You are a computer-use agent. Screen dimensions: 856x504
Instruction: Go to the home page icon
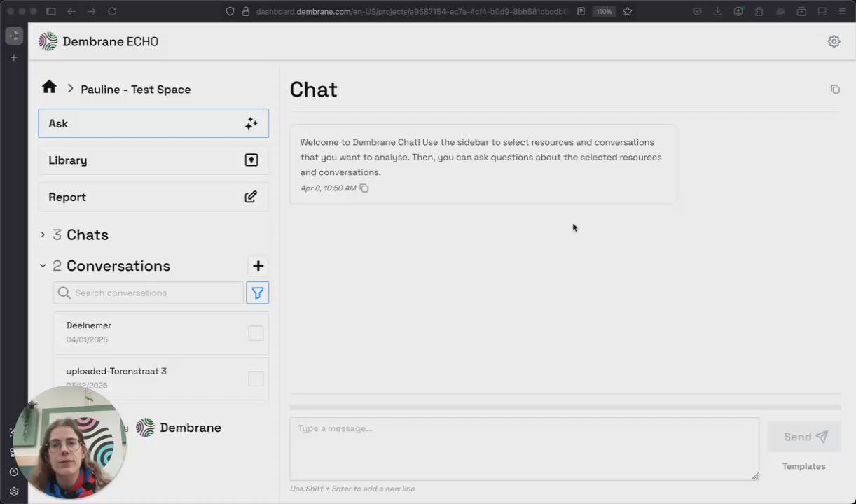pyautogui.click(x=49, y=87)
